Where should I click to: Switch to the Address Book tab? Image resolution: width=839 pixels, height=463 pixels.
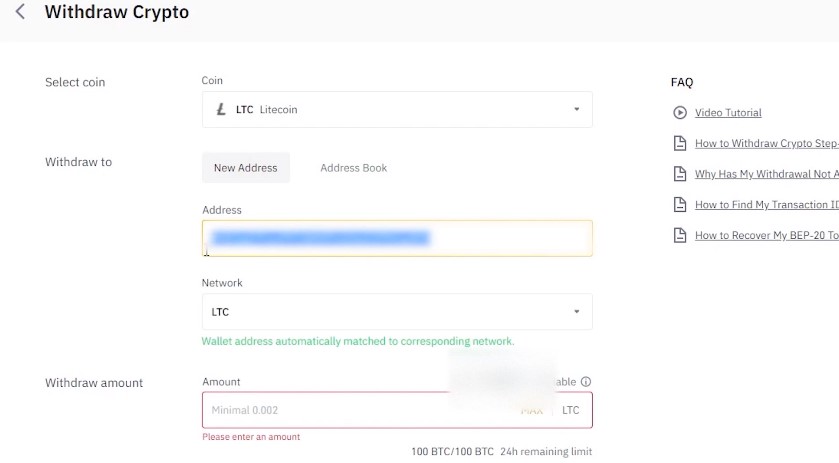coord(354,168)
